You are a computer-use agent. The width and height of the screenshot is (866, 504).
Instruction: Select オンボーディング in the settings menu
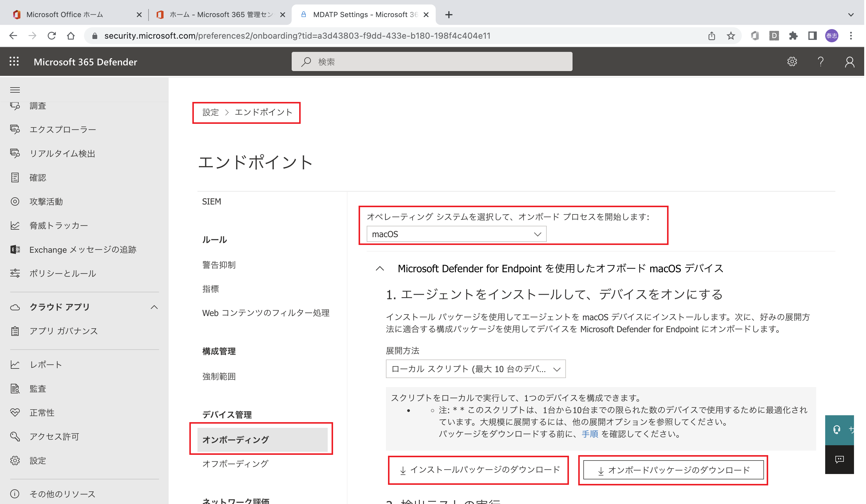pos(263,440)
